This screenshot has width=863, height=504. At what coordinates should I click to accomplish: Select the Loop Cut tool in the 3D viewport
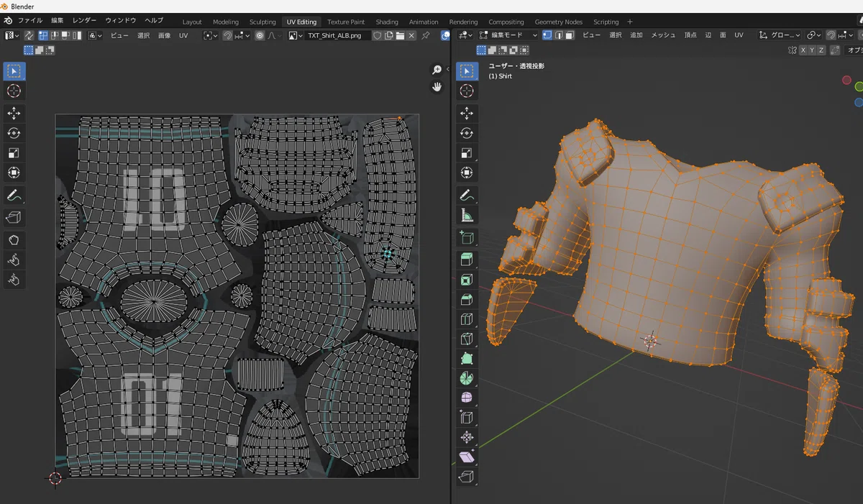point(467,319)
